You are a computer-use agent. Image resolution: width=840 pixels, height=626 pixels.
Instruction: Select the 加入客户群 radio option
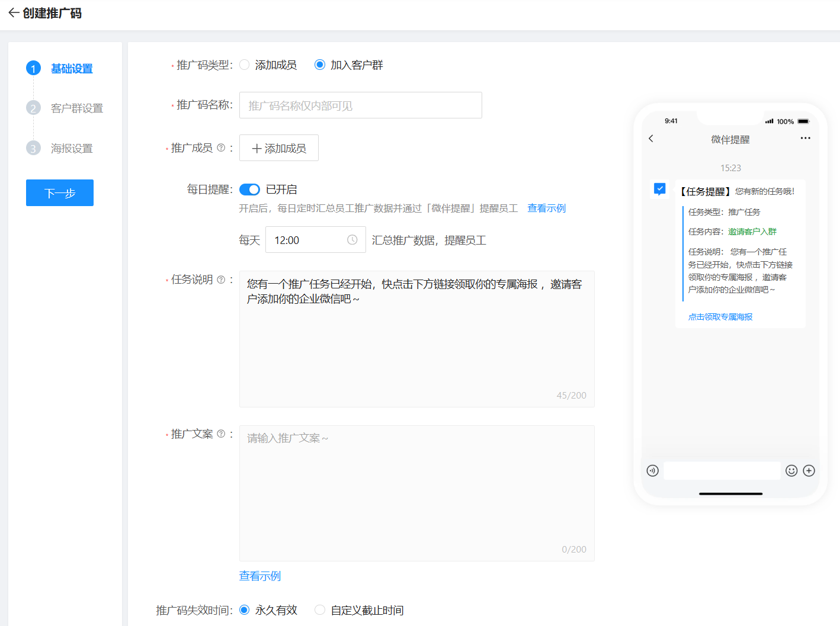point(320,65)
